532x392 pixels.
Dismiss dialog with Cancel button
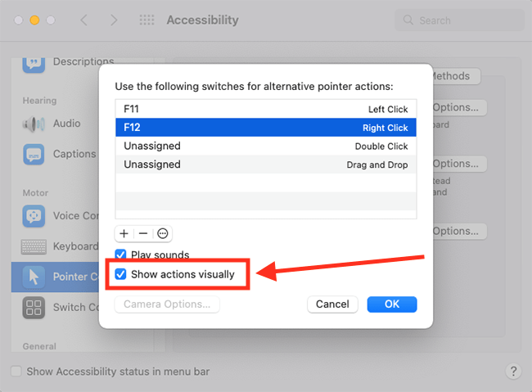tap(332, 304)
